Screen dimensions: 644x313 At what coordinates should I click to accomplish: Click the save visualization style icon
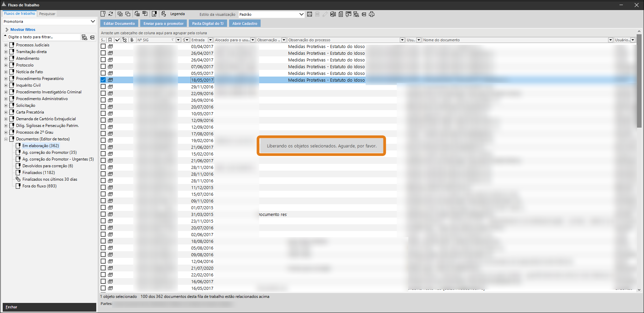point(310,14)
